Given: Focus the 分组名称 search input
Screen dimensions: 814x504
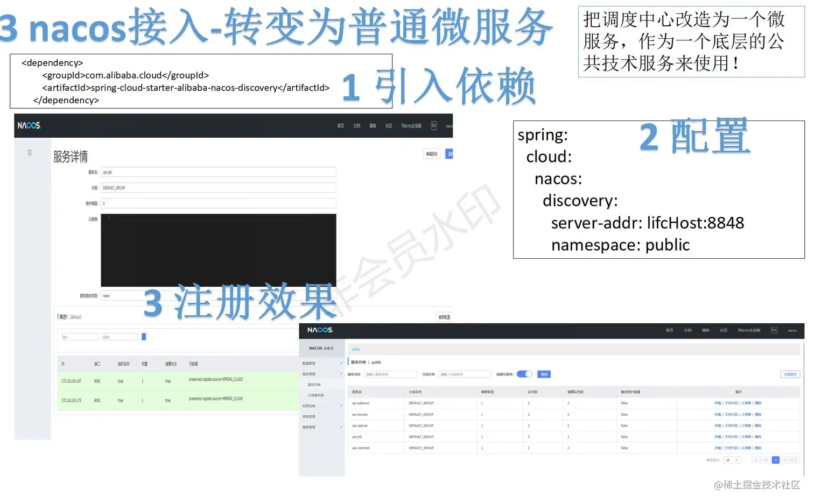Looking at the screenshot, I should pyautogui.click(x=465, y=374).
